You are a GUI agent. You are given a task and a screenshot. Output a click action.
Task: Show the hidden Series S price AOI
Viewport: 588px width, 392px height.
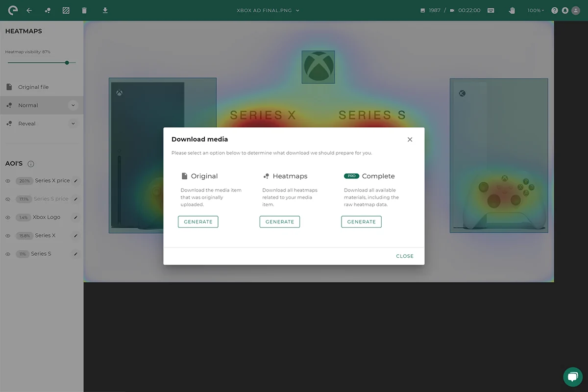(8, 199)
